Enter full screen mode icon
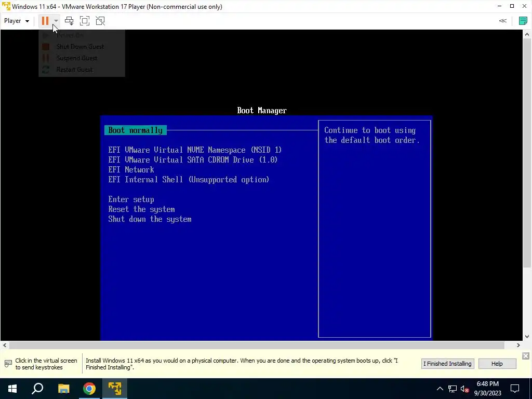 click(85, 21)
